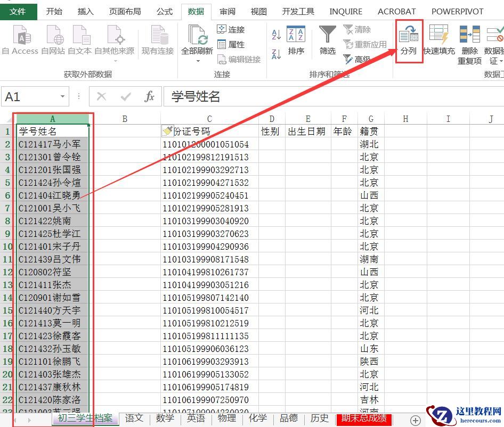Image resolution: width=504 pixels, height=427 pixels.
Task: Click the 清除 filter button
Action: coord(357,30)
